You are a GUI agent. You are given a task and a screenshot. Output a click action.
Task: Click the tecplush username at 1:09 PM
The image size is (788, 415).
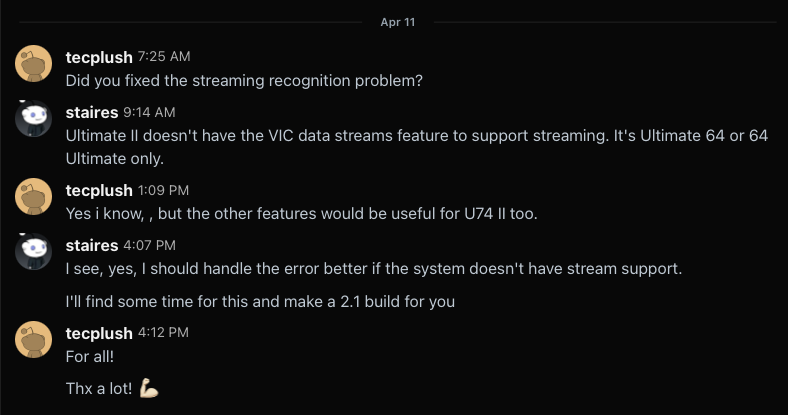pos(99,190)
